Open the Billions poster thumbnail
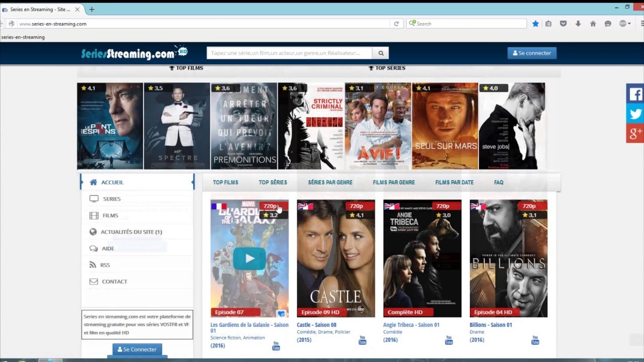This screenshot has height=362, width=644. pyautogui.click(x=509, y=258)
